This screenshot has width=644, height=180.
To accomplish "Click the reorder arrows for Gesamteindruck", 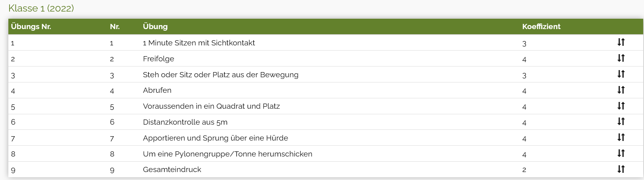I will 621,169.
